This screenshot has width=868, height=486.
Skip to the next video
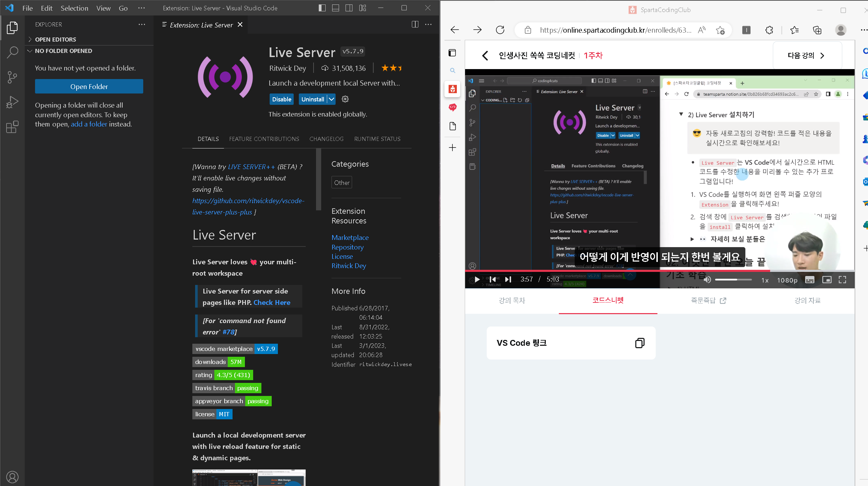click(508, 280)
